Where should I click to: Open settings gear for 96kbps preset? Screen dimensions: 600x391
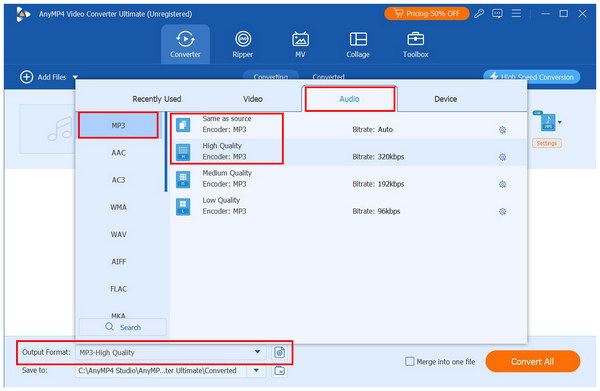[502, 212]
